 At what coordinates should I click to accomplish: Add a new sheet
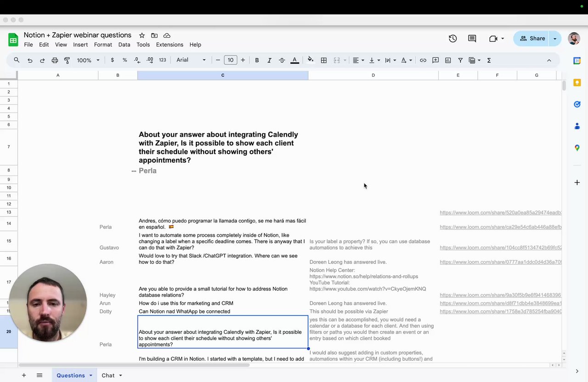pyautogui.click(x=24, y=376)
